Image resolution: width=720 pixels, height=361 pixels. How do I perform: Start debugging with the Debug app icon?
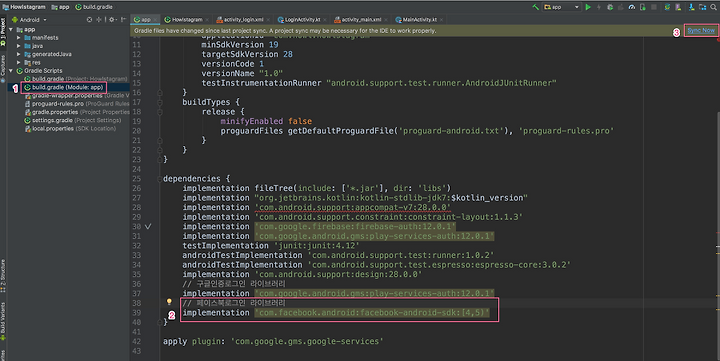tap(610, 7)
